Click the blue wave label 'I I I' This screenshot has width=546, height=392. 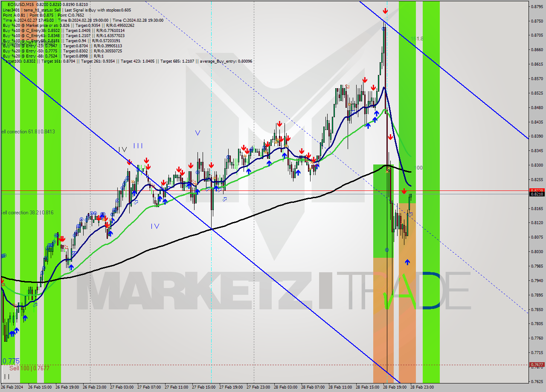[138, 146]
